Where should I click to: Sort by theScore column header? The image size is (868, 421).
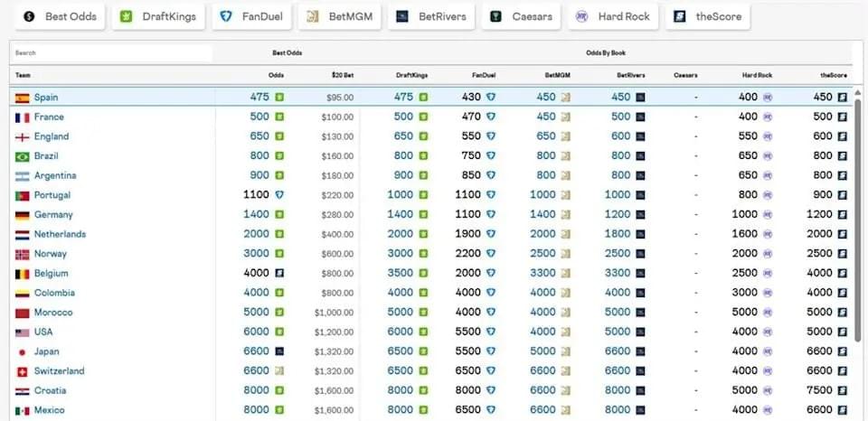coord(835,75)
